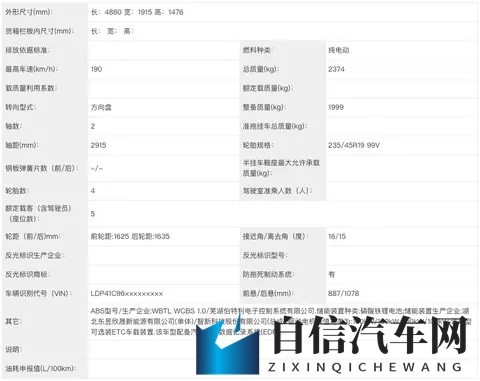The width and height of the screenshot is (480, 381).
Task: Click the top speed value 190
Action: pyautogui.click(x=96, y=69)
